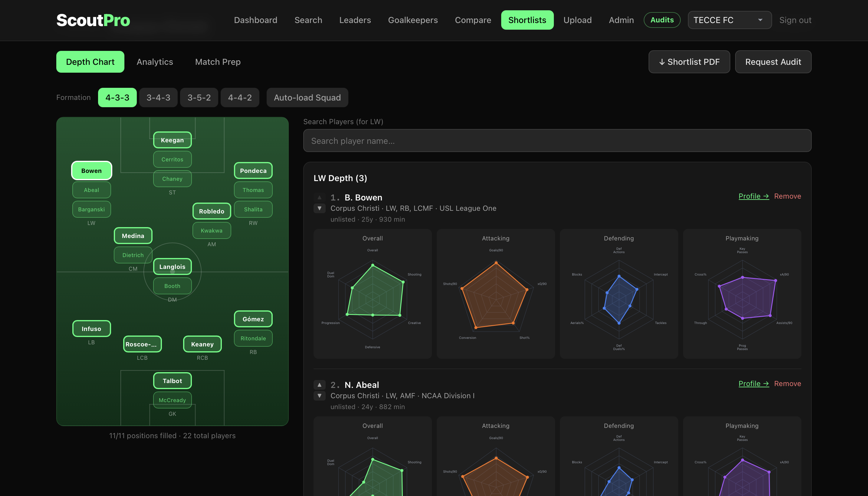Select the 4-4-2 formation
The width and height of the screenshot is (868, 496).
point(240,98)
